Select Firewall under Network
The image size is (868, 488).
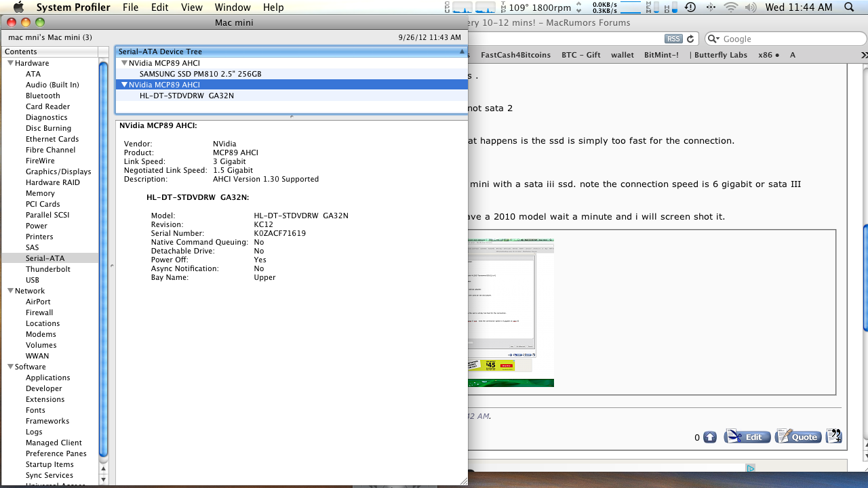click(39, 312)
